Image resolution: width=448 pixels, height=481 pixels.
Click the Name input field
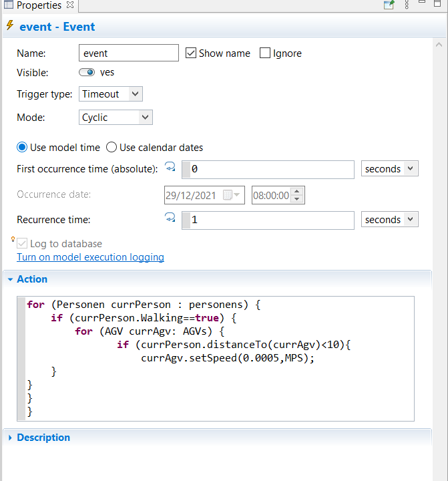pyautogui.click(x=129, y=53)
